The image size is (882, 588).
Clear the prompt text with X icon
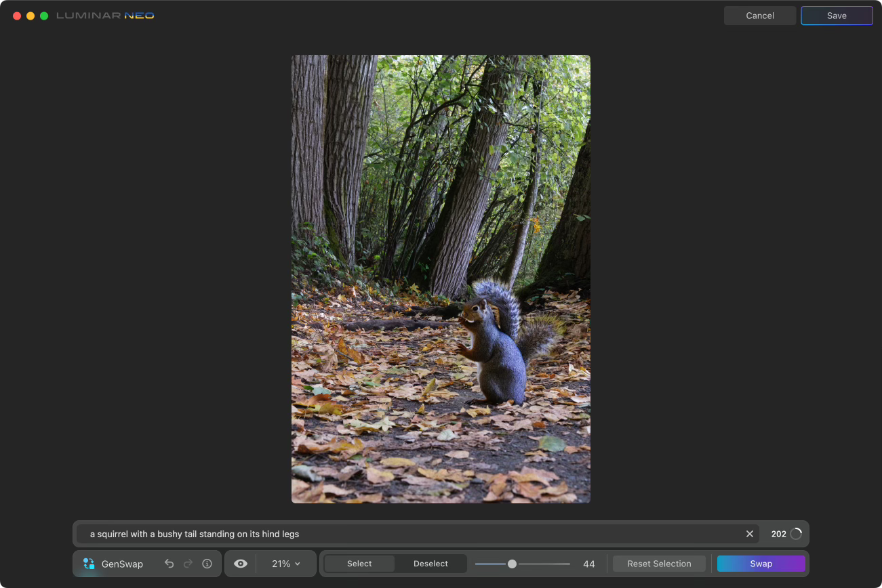(x=750, y=534)
